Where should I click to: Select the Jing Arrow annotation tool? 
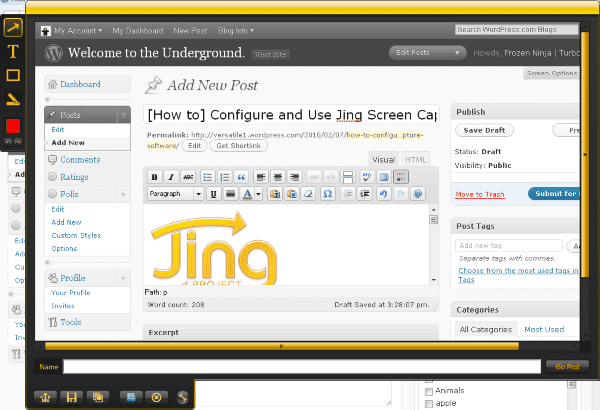(13, 27)
